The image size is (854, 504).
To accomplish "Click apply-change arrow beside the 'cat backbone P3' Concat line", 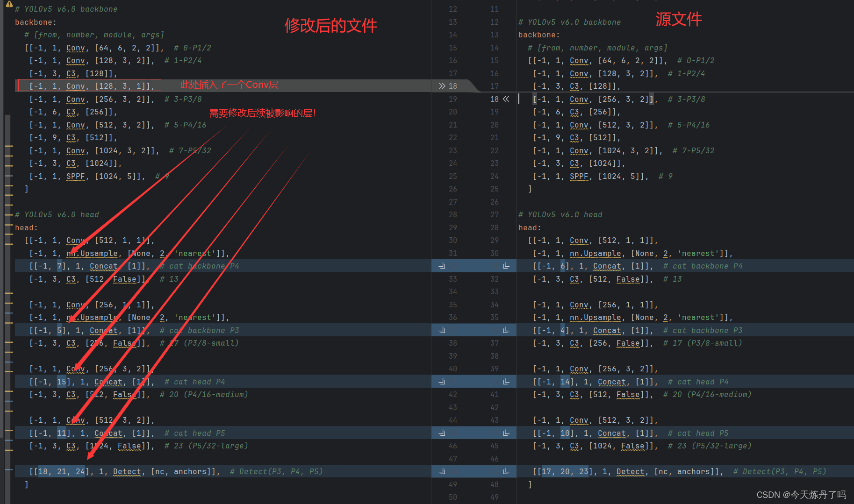I will tap(441, 330).
